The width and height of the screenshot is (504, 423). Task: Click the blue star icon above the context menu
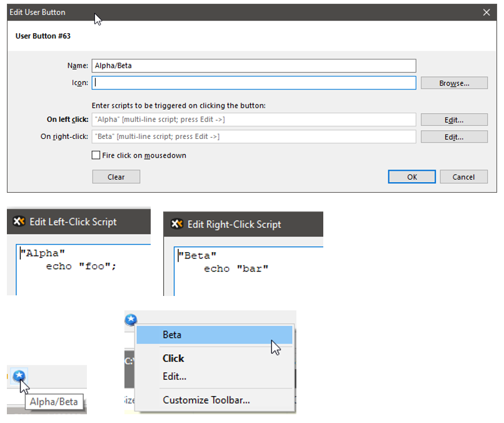(131, 320)
